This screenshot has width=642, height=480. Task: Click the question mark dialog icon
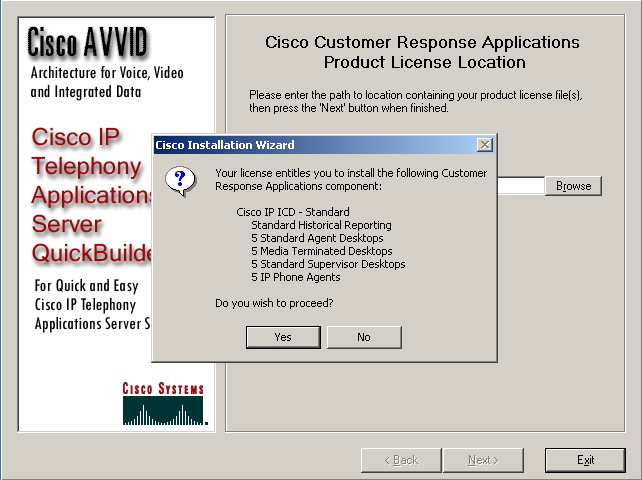(180, 181)
